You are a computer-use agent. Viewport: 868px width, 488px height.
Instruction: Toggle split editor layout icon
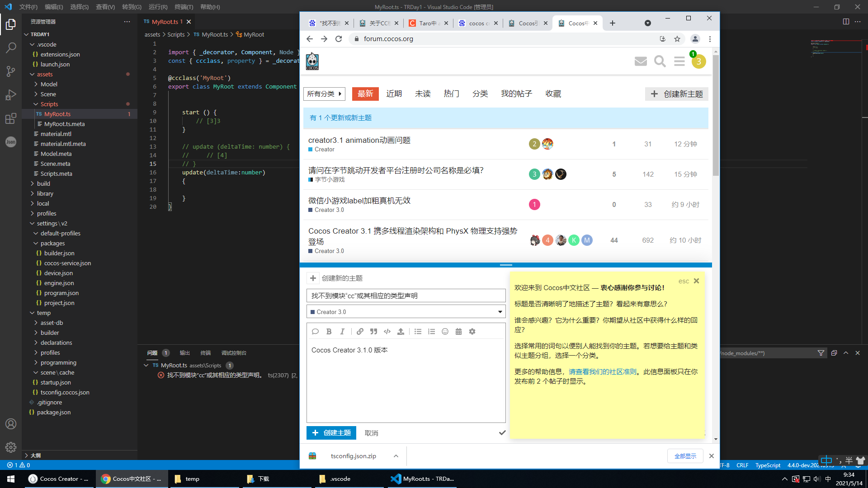pos(846,22)
